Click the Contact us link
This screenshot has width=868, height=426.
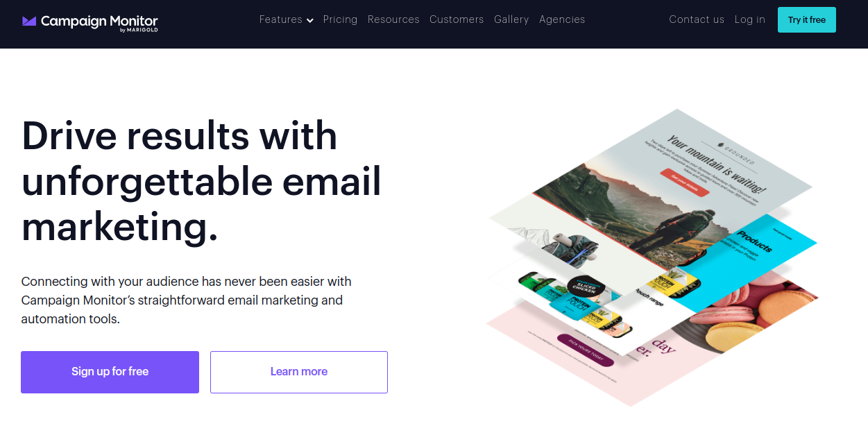(697, 19)
